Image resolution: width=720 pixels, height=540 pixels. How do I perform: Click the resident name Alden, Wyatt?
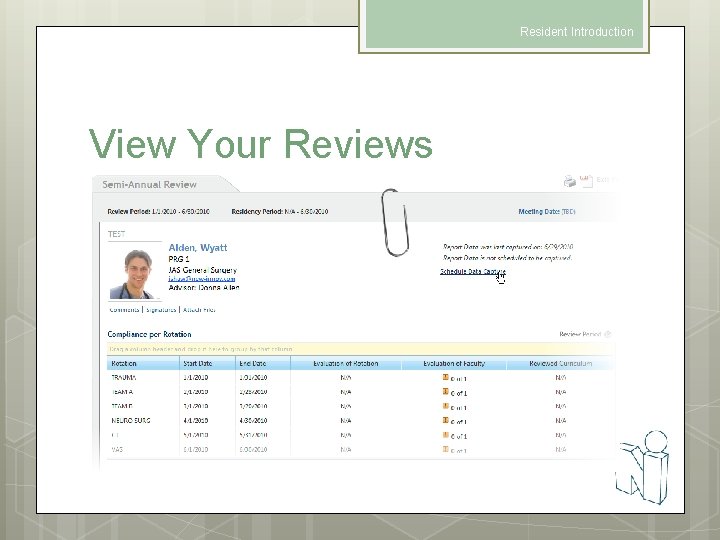198,248
